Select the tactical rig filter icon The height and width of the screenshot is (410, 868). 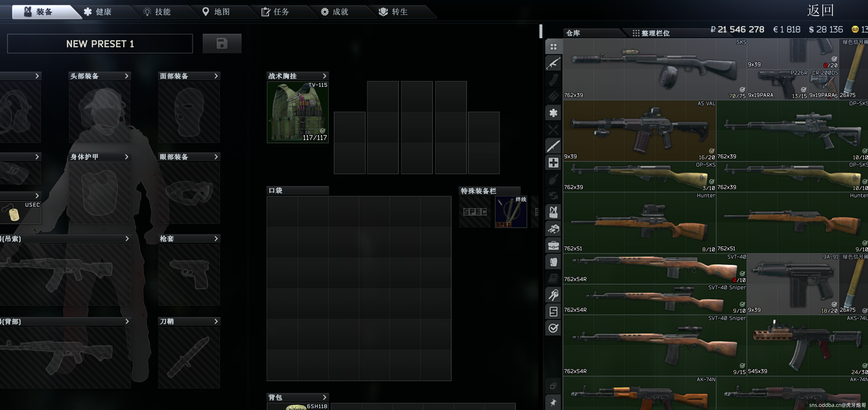pyautogui.click(x=553, y=212)
